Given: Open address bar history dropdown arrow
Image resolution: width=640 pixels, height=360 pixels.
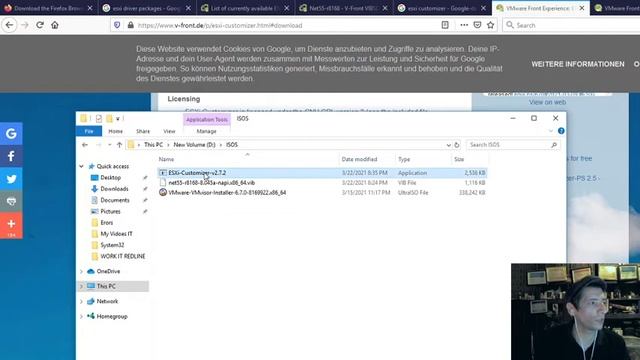Looking at the screenshot, I should click(448, 145).
